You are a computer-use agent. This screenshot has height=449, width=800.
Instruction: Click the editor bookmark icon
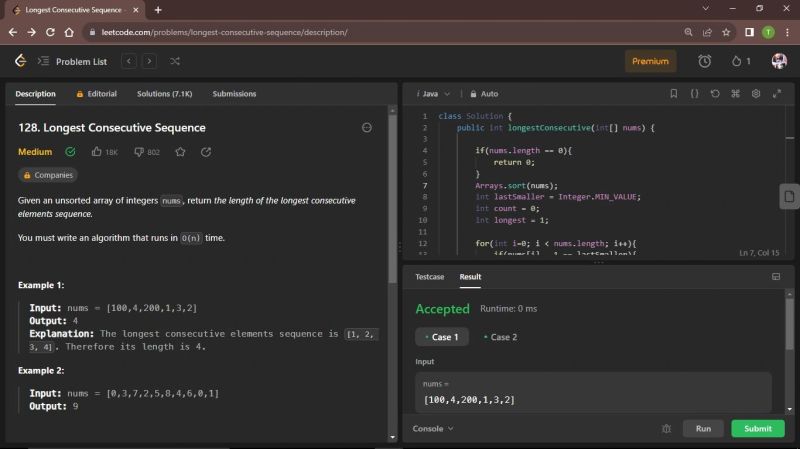(x=673, y=93)
